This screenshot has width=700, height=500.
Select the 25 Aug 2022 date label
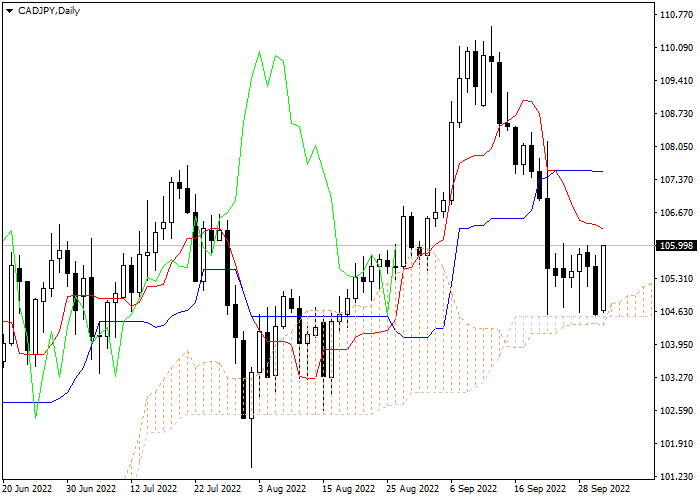point(410,489)
